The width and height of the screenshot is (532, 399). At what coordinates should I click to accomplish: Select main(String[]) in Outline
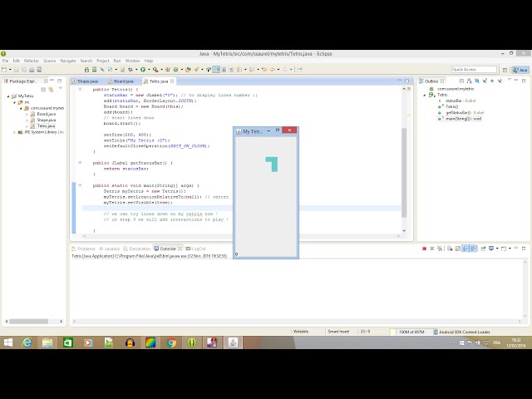pyautogui.click(x=463, y=119)
